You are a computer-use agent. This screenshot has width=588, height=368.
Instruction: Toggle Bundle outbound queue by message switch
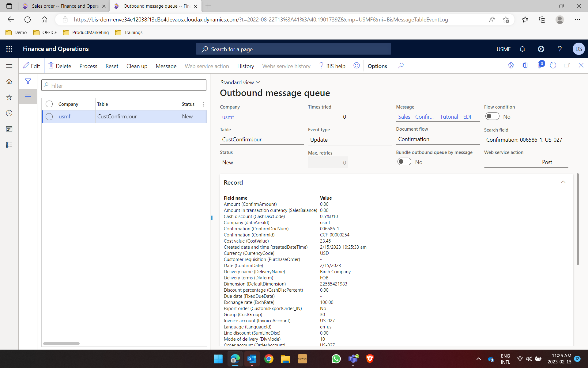click(404, 162)
